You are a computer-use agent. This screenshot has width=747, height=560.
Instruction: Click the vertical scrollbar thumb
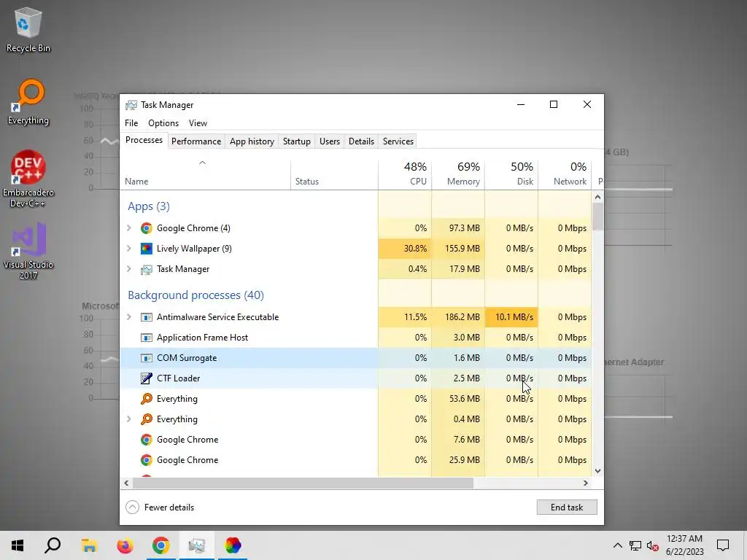pyautogui.click(x=598, y=217)
